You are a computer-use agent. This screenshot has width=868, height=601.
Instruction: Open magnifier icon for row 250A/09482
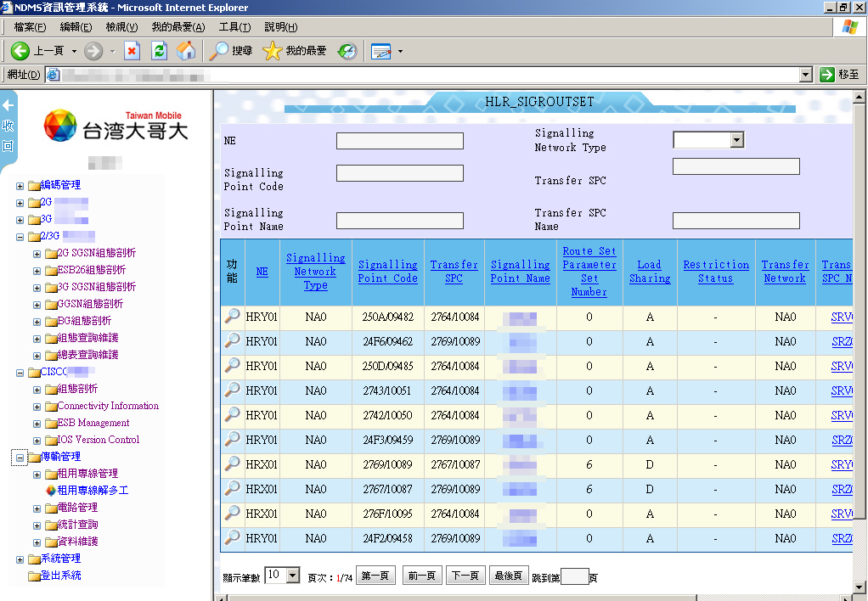(232, 317)
